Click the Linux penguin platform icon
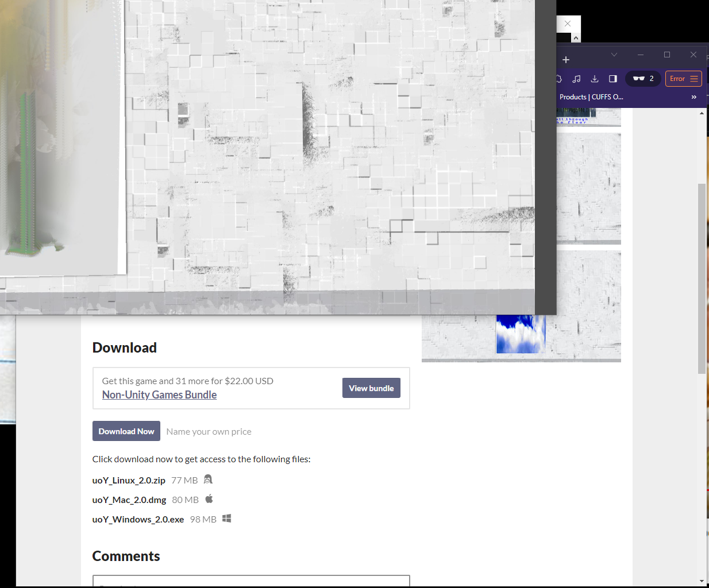Image resolution: width=709 pixels, height=588 pixels. click(208, 479)
